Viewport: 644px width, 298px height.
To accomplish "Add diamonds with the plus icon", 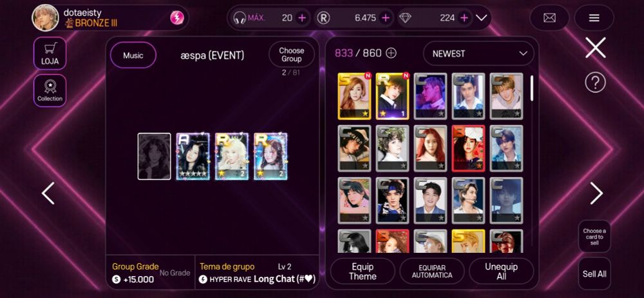I will [464, 17].
